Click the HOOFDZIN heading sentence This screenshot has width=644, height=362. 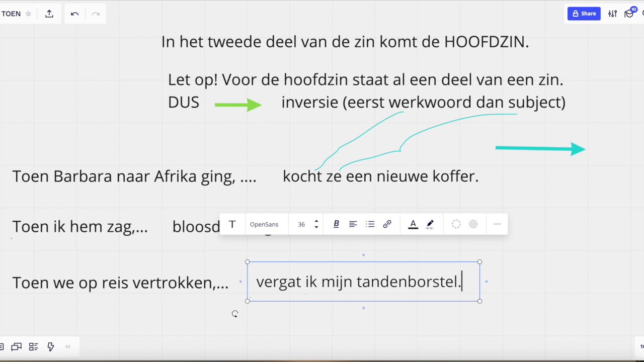(x=345, y=42)
